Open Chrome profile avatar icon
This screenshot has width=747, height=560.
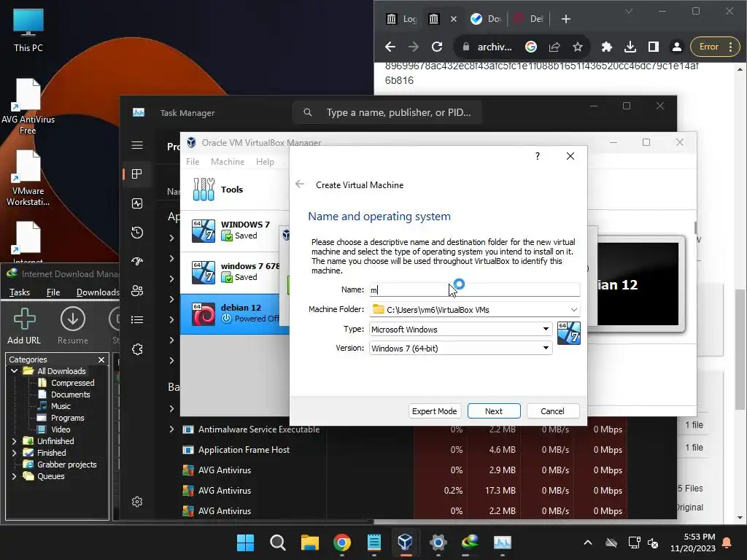676,47
